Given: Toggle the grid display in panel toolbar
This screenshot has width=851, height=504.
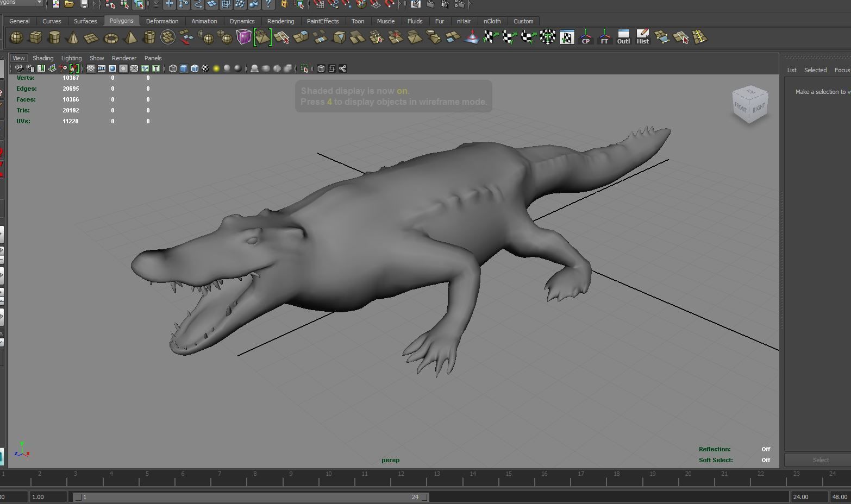Looking at the screenshot, I should [91, 68].
